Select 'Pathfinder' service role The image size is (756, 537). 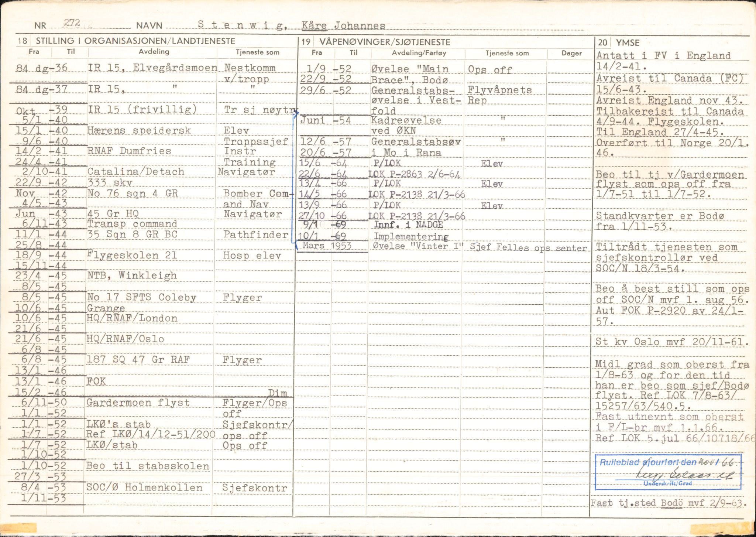tap(255, 234)
